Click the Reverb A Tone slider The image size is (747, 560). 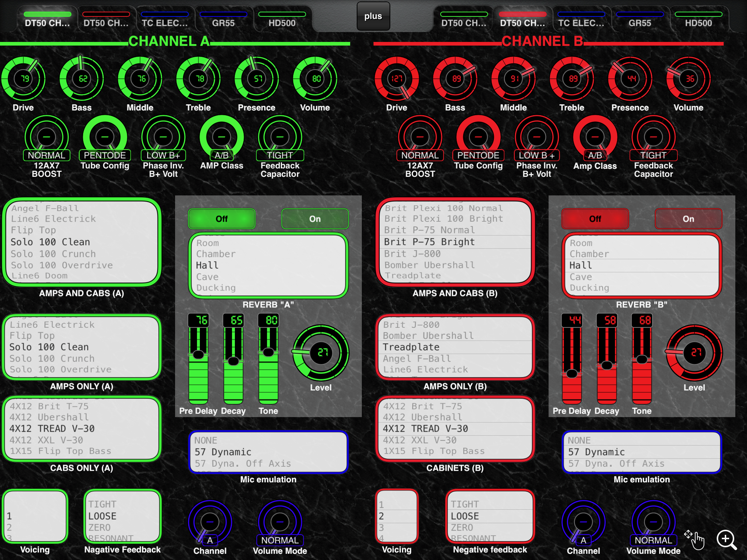268,359
